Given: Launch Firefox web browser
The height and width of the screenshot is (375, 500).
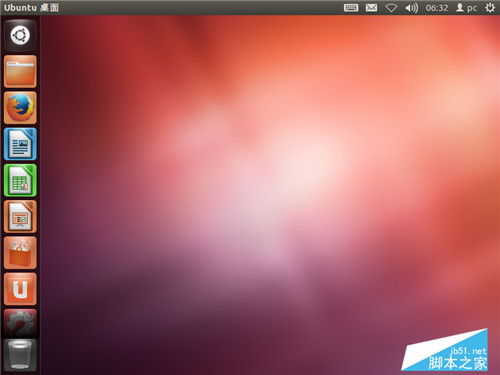Looking at the screenshot, I should (20, 108).
